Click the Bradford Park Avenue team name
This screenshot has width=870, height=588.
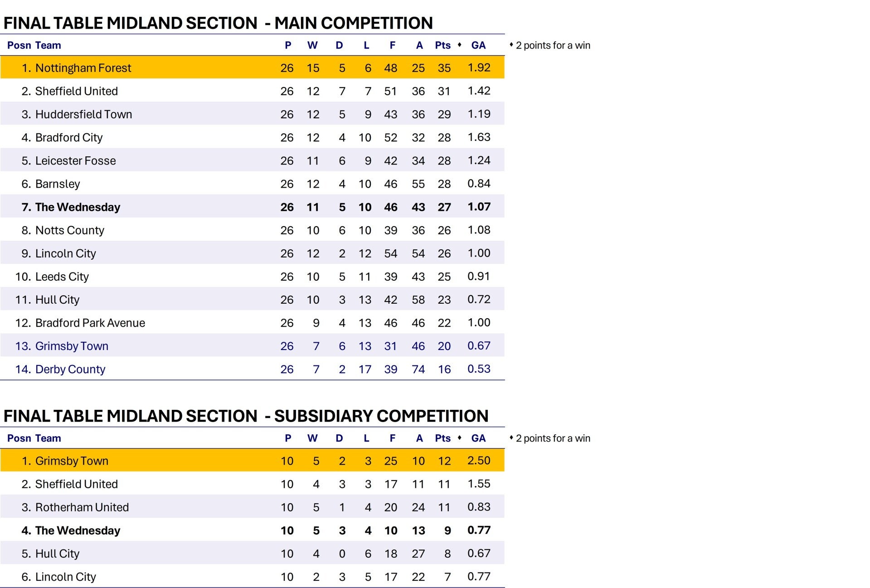click(90, 323)
